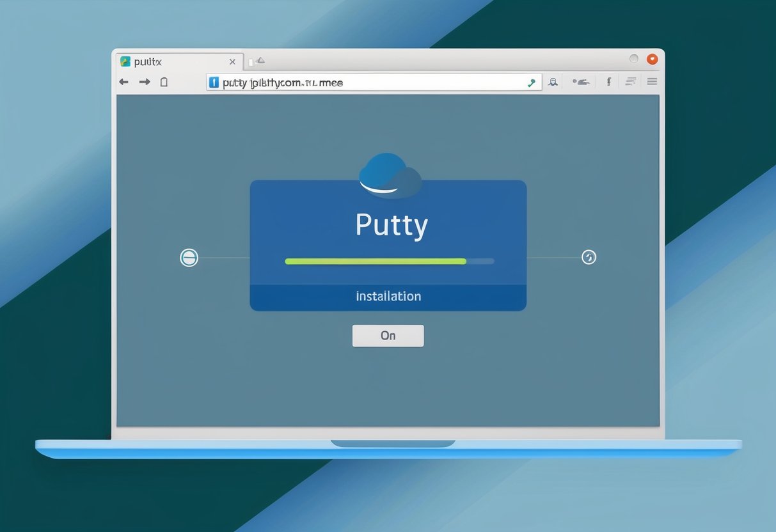The height and width of the screenshot is (532, 776).
Task: Click the magnifier search icon
Action: click(553, 82)
